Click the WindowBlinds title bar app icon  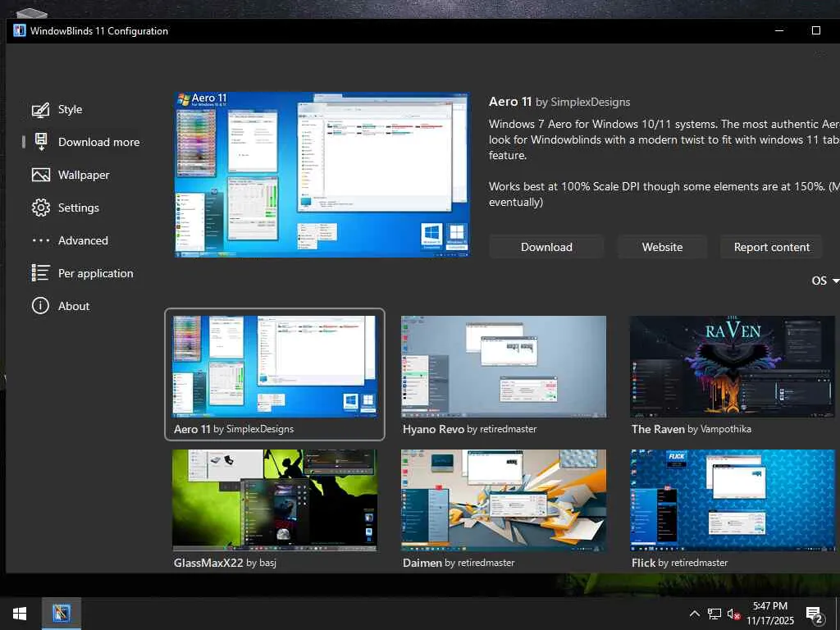pos(20,30)
